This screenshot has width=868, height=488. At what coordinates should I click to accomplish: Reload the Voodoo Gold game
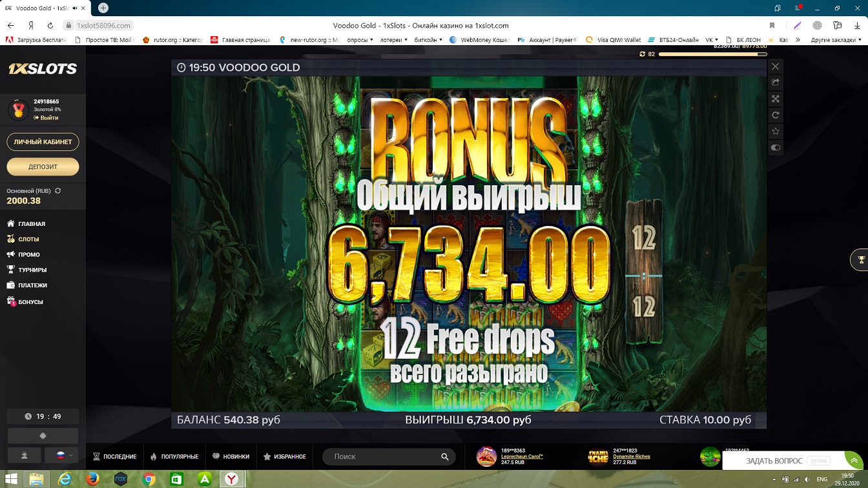[x=776, y=116]
